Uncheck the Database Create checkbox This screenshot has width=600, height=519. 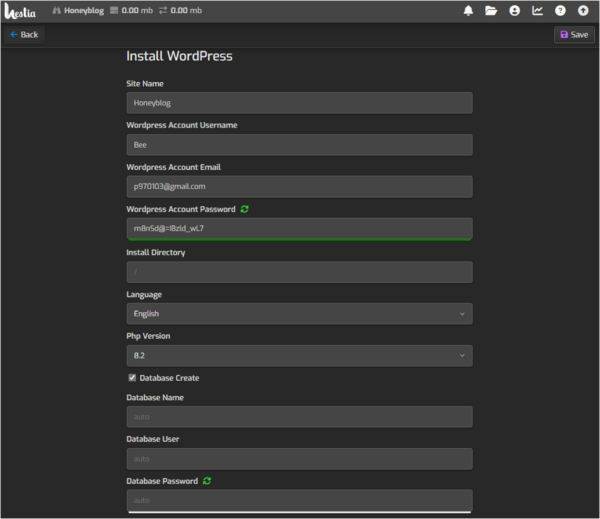tap(132, 378)
